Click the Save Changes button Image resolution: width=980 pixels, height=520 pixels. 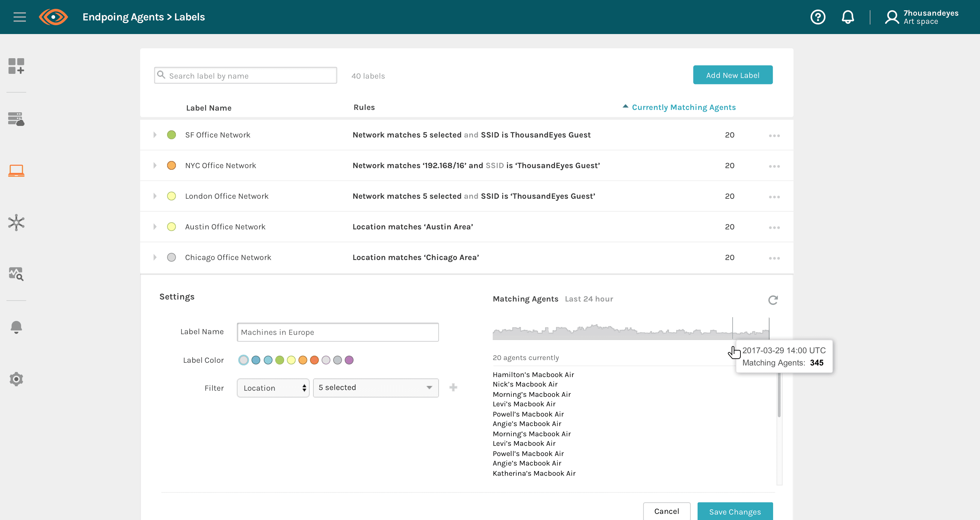click(x=735, y=511)
